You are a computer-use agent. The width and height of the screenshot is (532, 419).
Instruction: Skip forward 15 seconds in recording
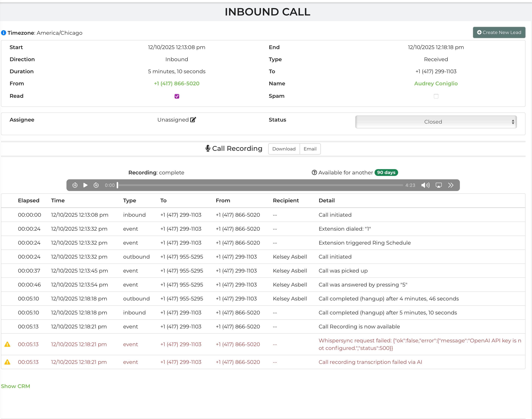point(96,185)
